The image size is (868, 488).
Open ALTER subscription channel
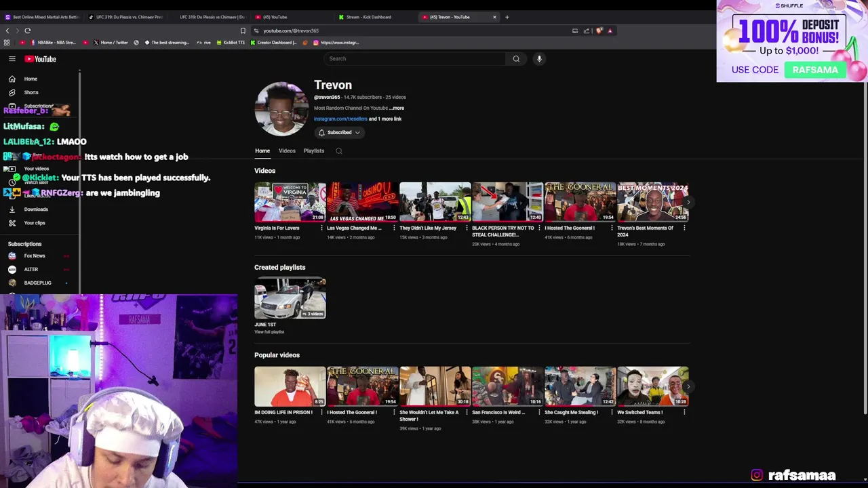click(x=31, y=270)
